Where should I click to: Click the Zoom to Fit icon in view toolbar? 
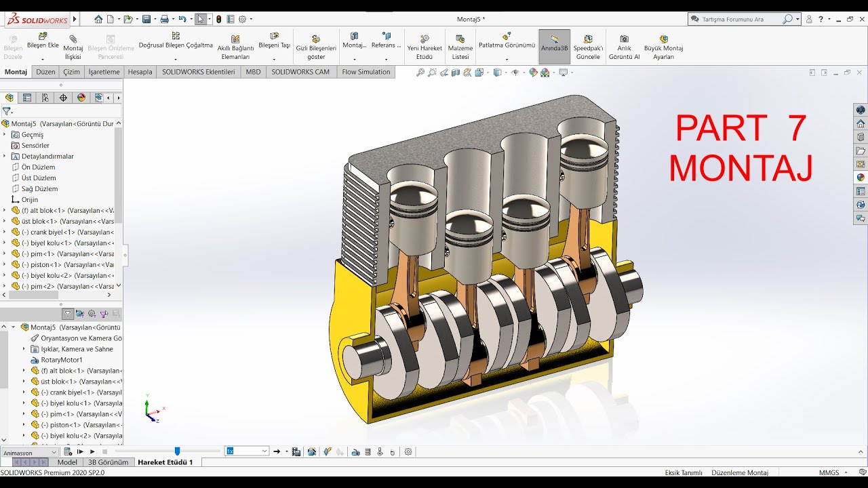(420, 73)
